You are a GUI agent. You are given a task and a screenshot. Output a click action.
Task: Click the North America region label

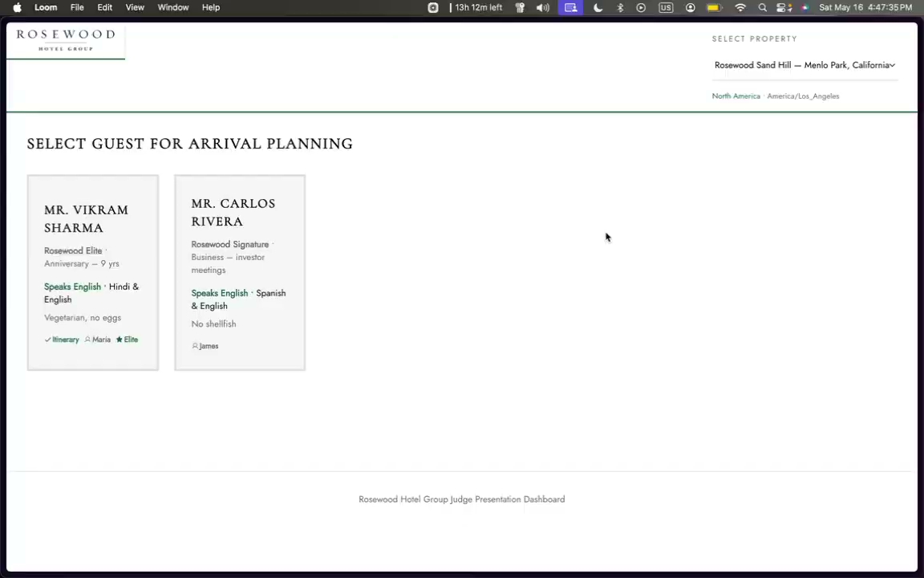pos(736,96)
